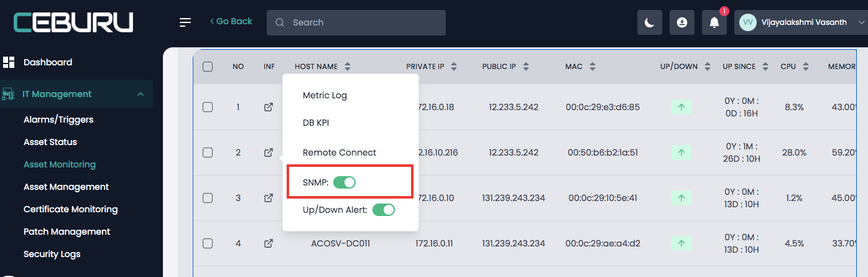Click MAC 00:0c:29:e3:d6:85
Screen dimensions: 868x277
tap(603, 107)
